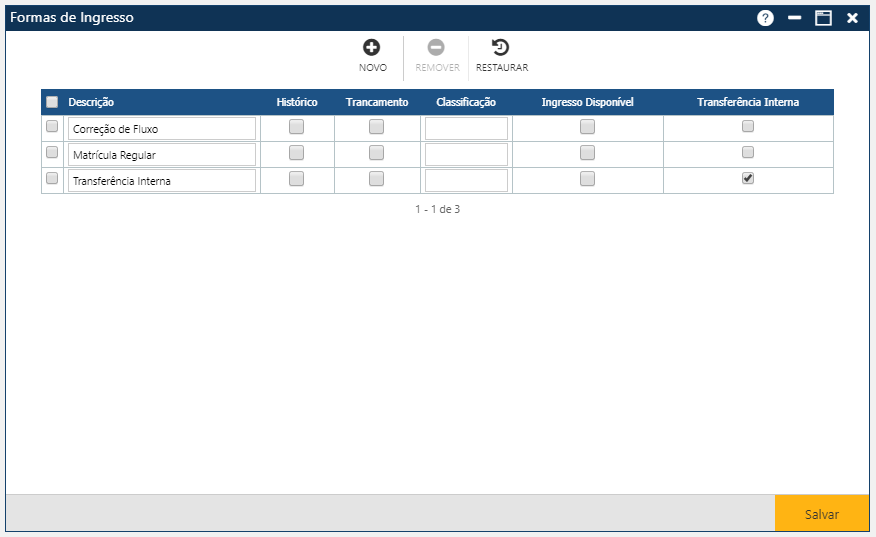
Task: Click Classificação field for Matrícula Regular
Action: coord(466,155)
